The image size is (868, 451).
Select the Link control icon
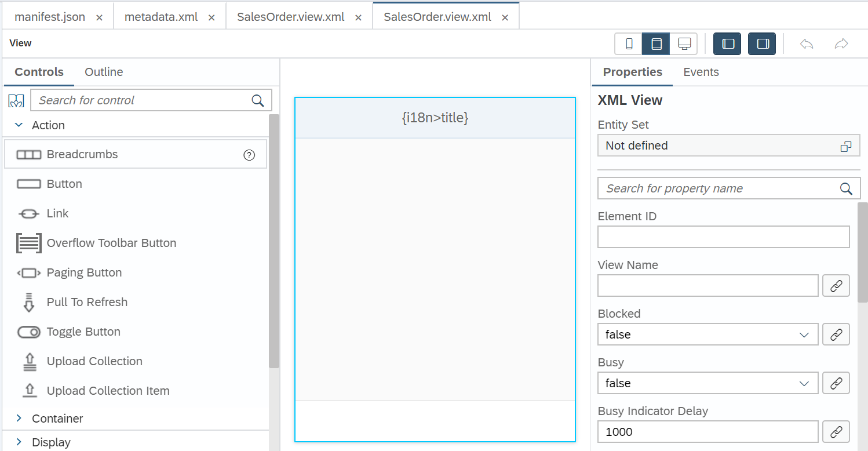[29, 213]
